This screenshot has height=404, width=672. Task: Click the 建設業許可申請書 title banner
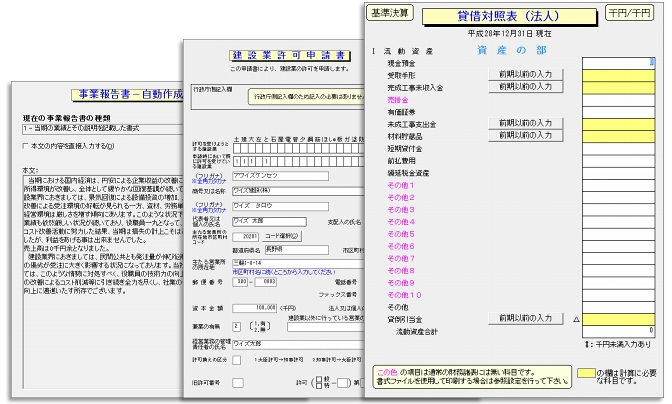[290, 56]
